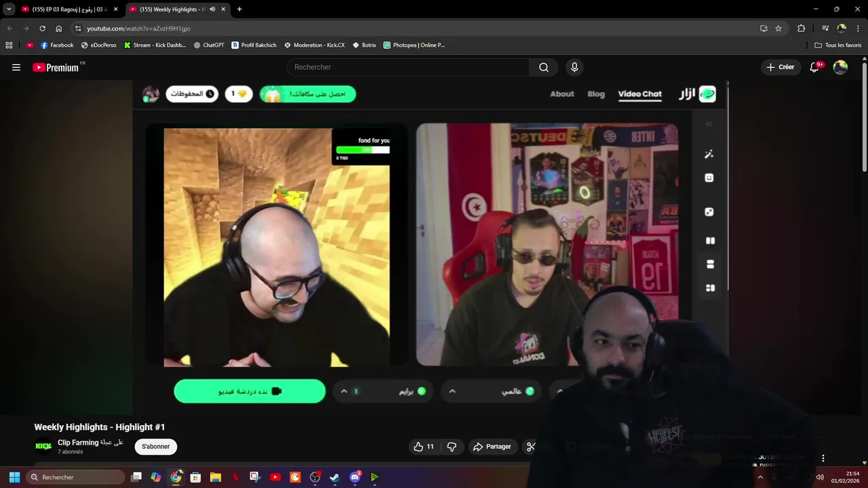Open the clip scissors tool
The height and width of the screenshot is (488, 868).
tap(531, 447)
